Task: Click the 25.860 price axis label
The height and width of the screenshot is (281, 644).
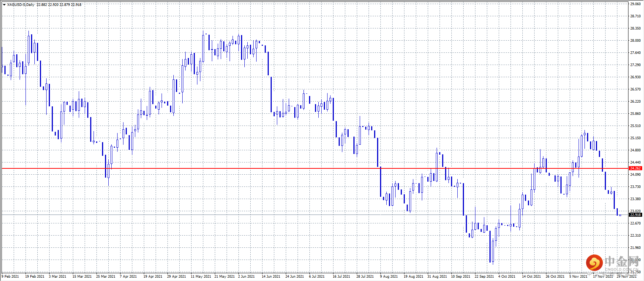Action: coord(635,114)
